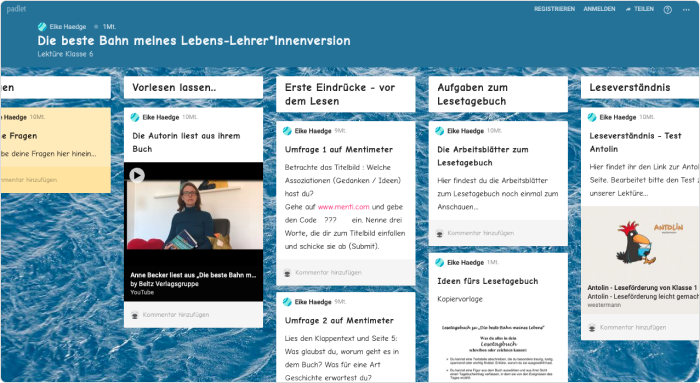Add comment under Umfrage 1 auf Mentimeter
700x383 pixels.
(x=328, y=272)
